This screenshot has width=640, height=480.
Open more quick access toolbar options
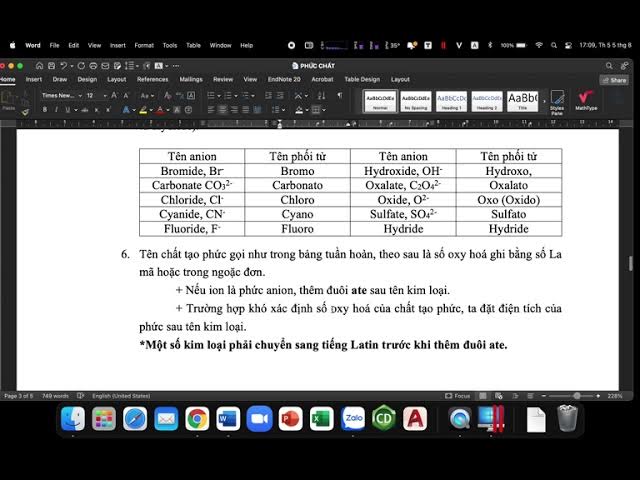pyautogui.click(x=176, y=66)
